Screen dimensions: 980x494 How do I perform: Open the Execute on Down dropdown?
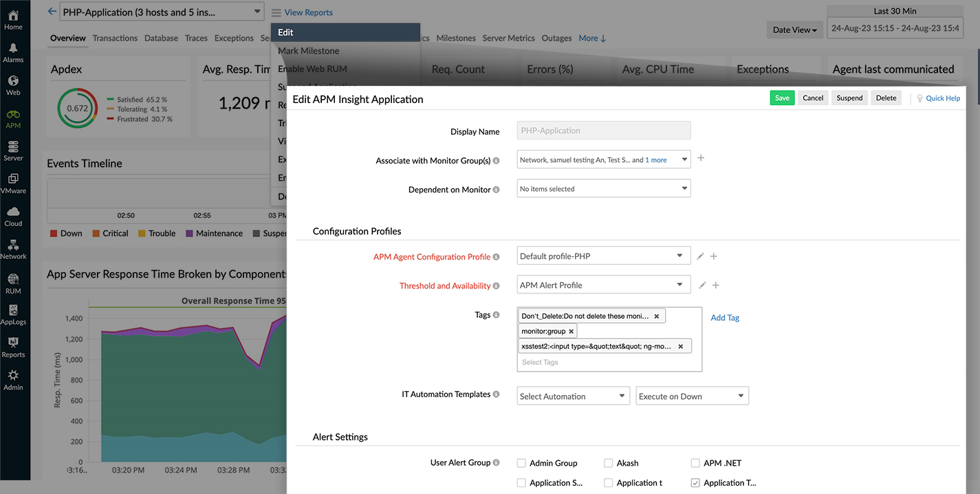coord(692,396)
